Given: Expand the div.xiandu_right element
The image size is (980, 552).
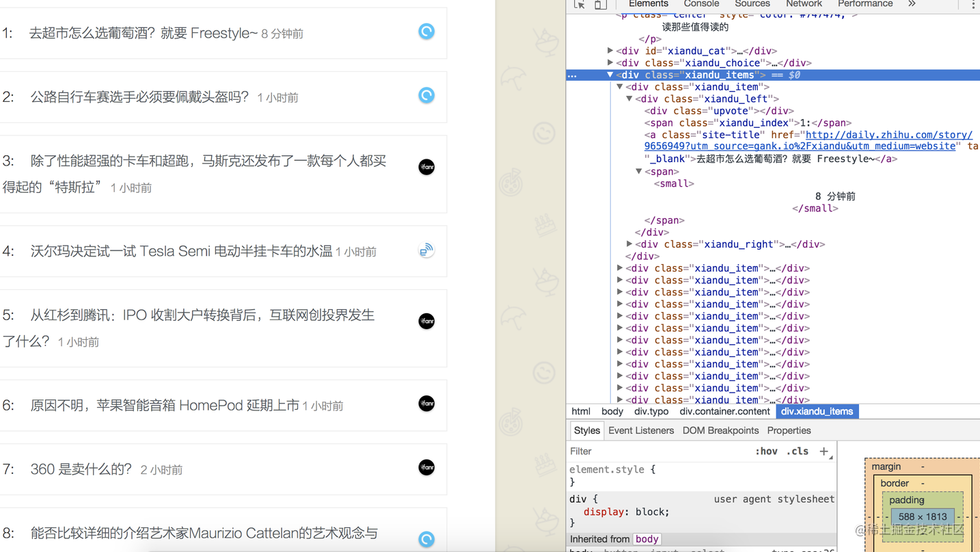Looking at the screenshot, I should [x=629, y=244].
